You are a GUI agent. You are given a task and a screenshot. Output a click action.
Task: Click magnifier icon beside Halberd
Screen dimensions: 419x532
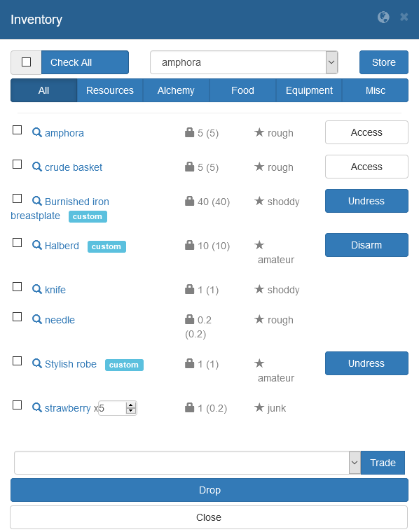pos(36,245)
